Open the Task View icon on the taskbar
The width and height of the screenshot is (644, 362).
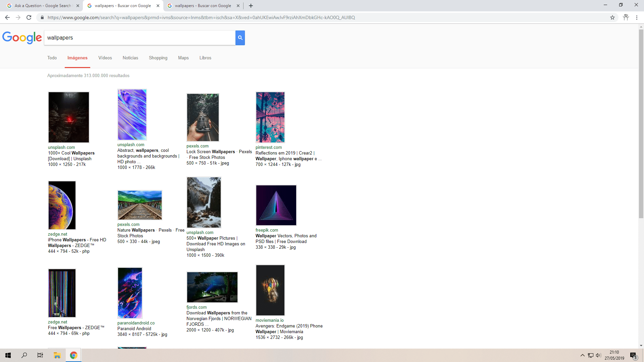pyautogui.click(x=40, y=355)
